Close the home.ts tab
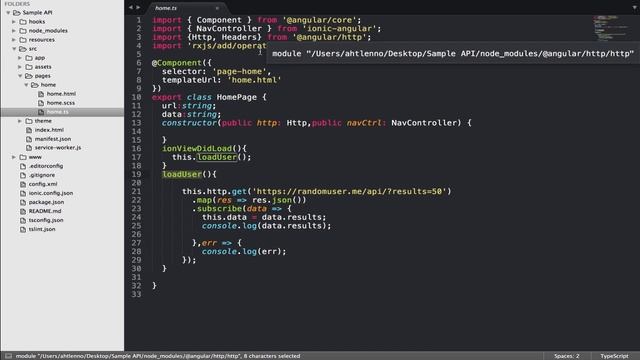This screenshot has width=640, height=360. click(217, 8)
